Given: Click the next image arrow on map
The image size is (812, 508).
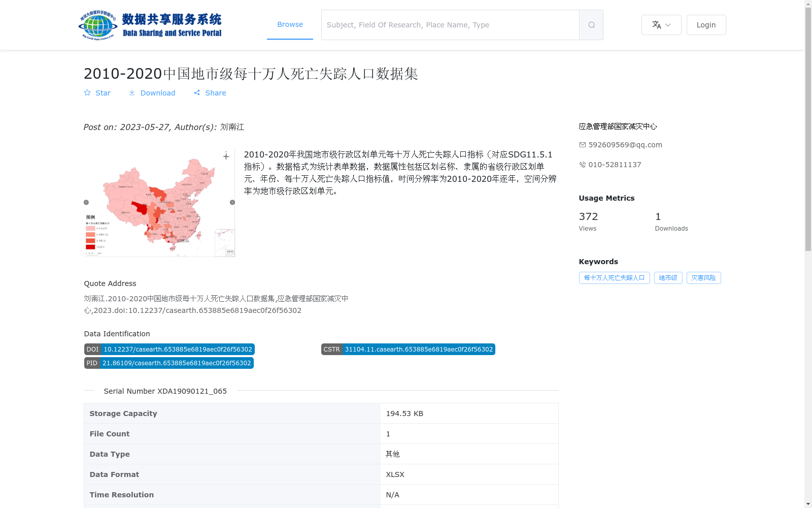Looking at the screenshot, I should coord(232,202).
